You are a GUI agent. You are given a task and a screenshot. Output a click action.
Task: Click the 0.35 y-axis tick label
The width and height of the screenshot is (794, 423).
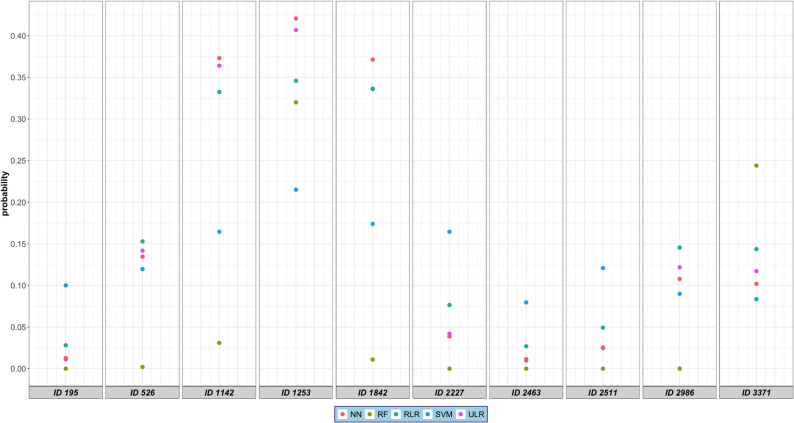(x=18, y=78)
